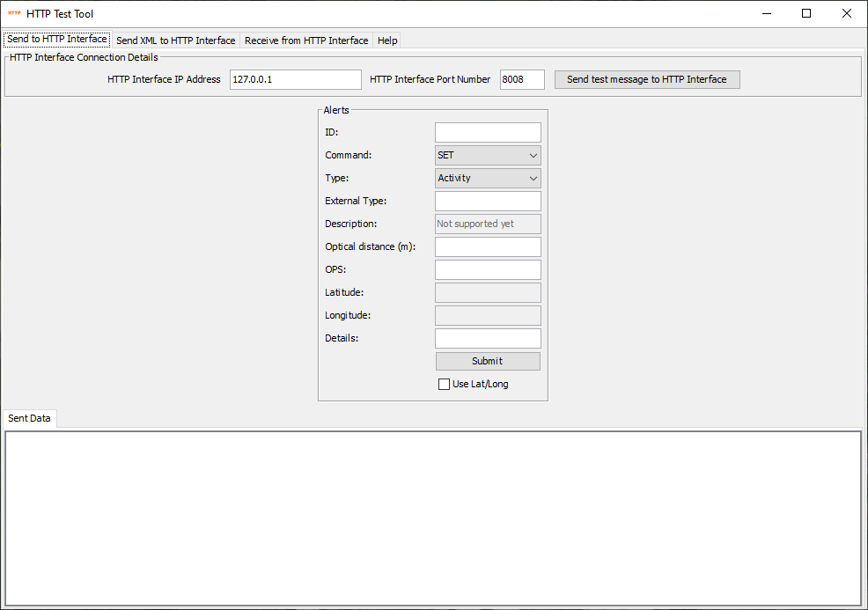Screen dimensions: 868x610
Task: Click the Send test message to HTTP Interface button
Action: (647, 79)
